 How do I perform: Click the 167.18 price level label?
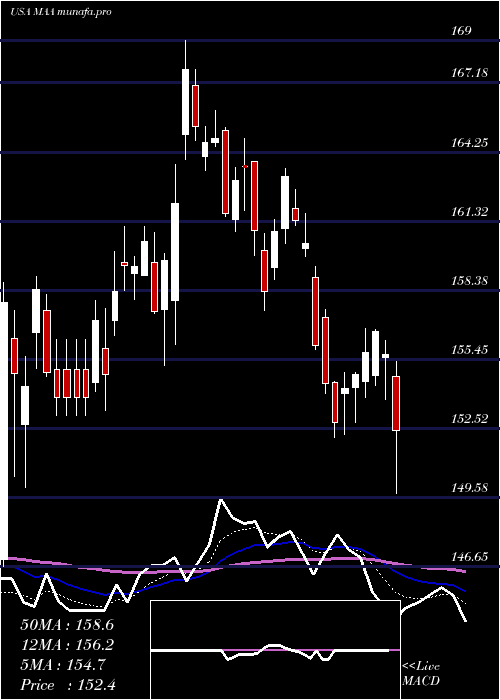pyautogui.click(x=470, y=73)
